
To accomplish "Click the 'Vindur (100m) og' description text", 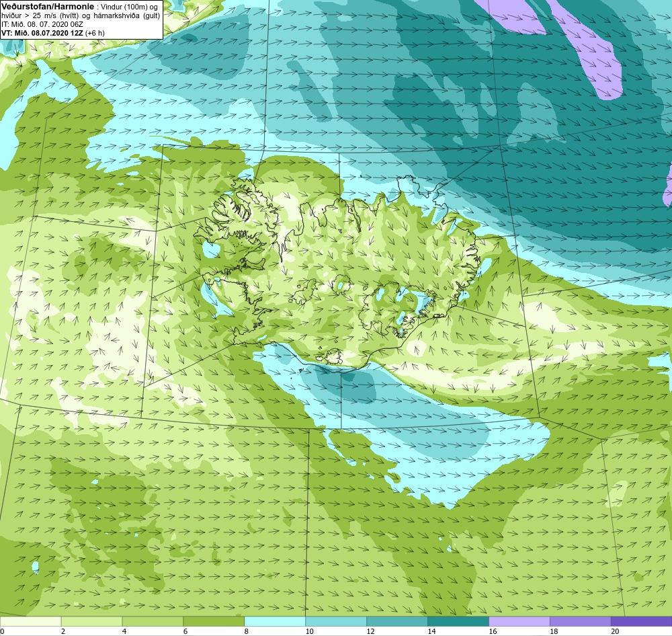I will tap(129, 7).
